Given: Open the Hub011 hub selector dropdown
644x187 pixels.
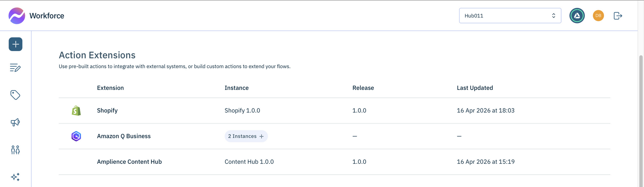Looking at the screenshot, I should [x=510, y=16].
